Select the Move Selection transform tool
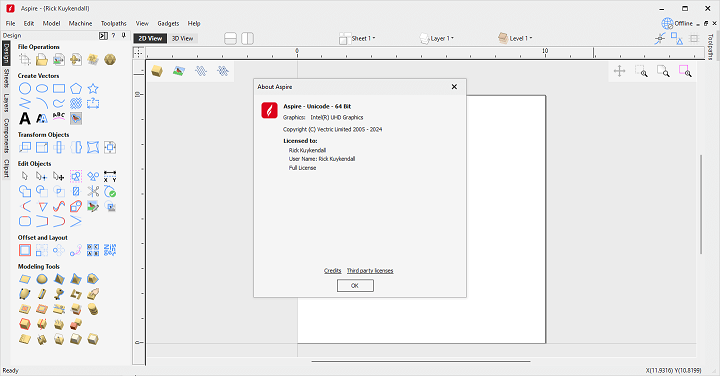Screen dimensions: 720x376 (25, 147)
